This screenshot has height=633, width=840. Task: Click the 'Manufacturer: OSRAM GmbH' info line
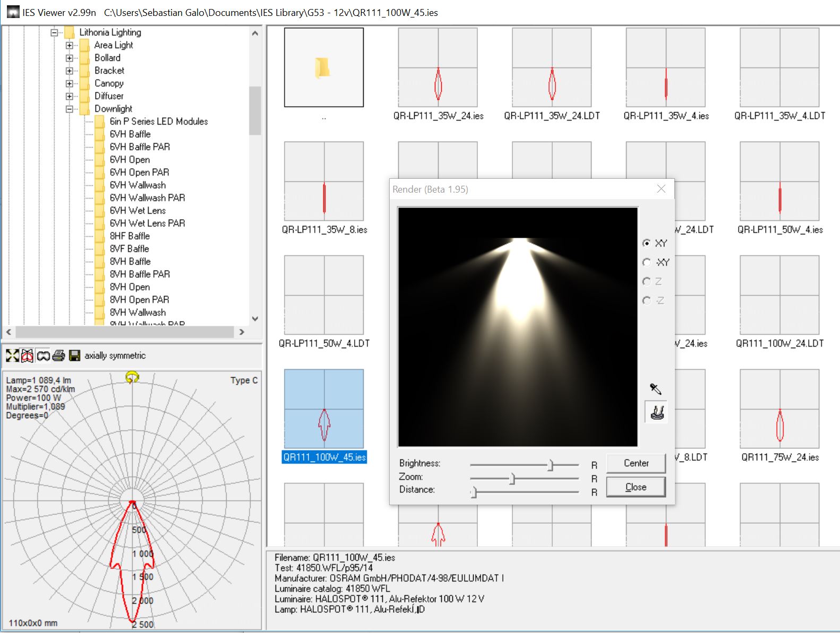pyautogui.click(x=389, y=578)
